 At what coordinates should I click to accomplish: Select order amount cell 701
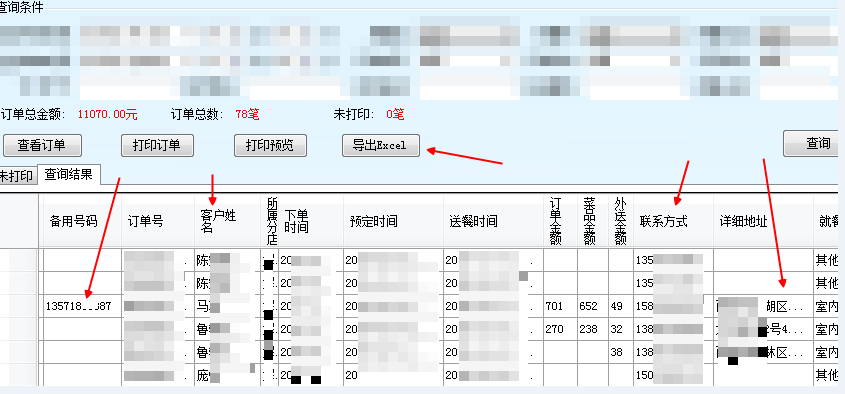[560, 306]
